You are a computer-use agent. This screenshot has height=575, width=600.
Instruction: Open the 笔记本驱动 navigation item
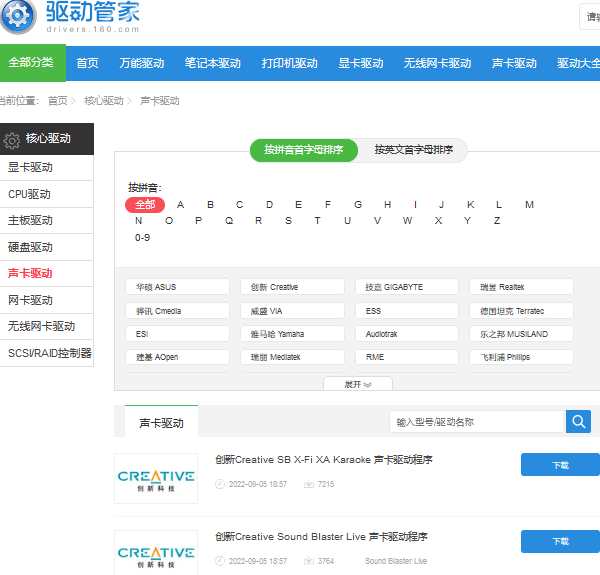point(213,63)
